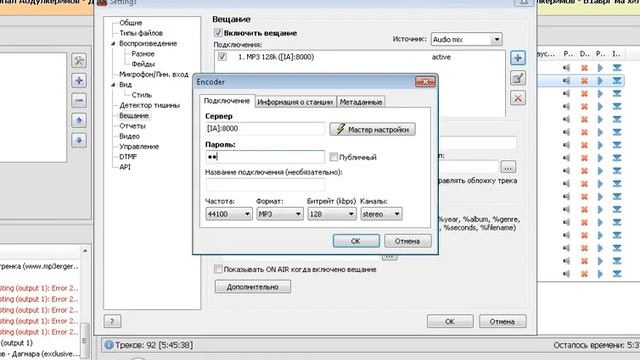
Task: Select Общие in the settings tree
Action: pyautogui.click(x=131, y=23)
